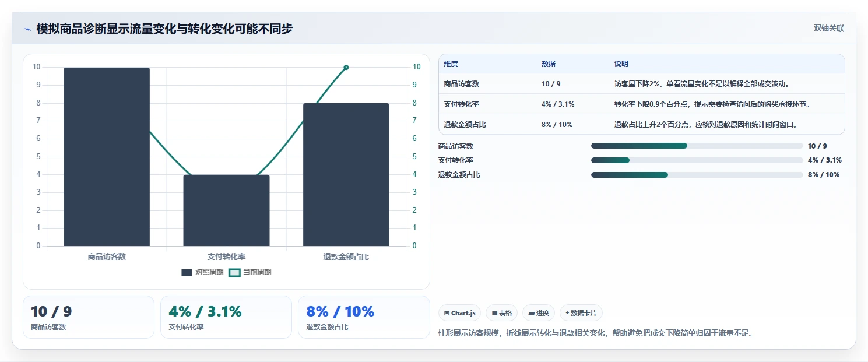Click the footer note starting 柱形展示访客规模
The image size is (868, 362).
[595, 333]
